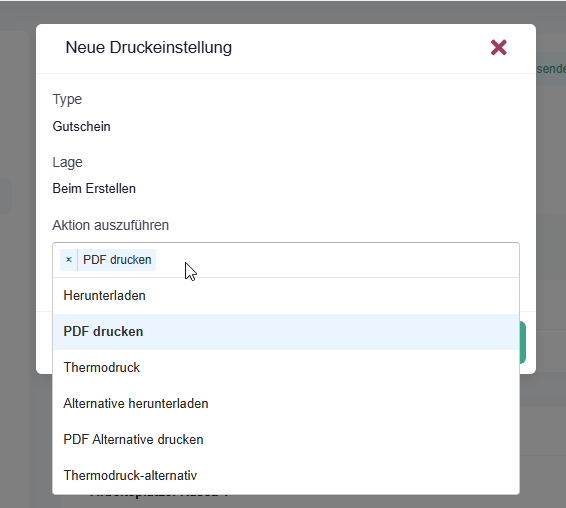Image resolution: width=566 pixels, height=508 pixels.
Task: Click the partly hidden bold text under dropdown
Action: coord(159,497)
